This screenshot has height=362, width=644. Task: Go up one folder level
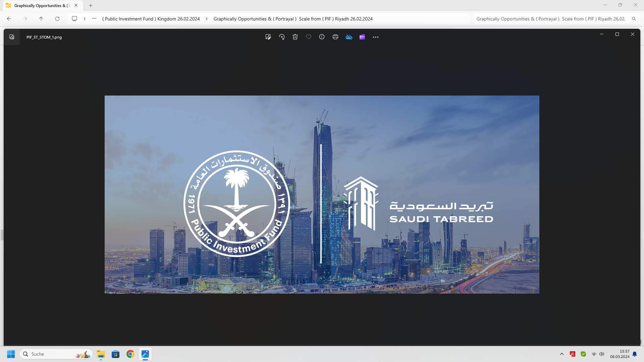pos(41,19)
